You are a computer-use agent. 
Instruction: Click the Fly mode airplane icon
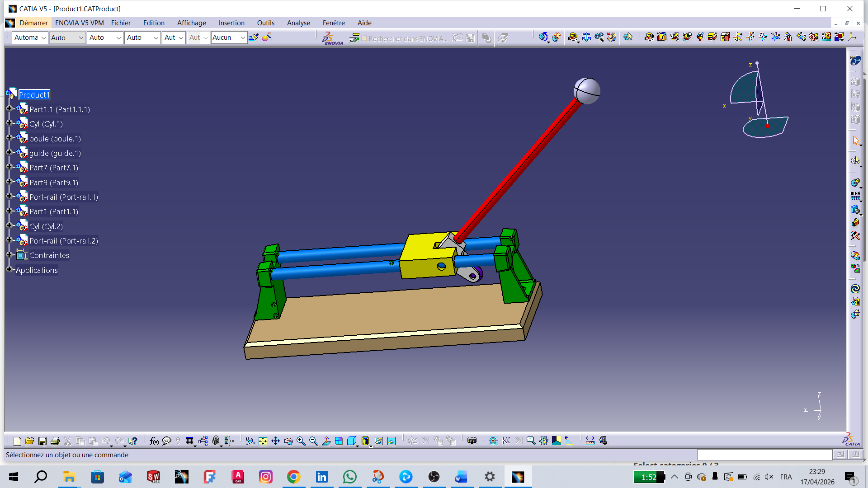[x=250, y=441]
